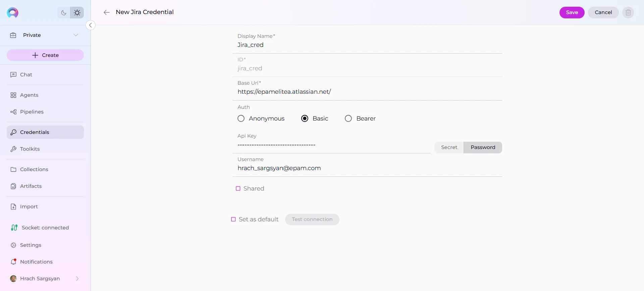Open Settings from the sidebar

point(45,245)
